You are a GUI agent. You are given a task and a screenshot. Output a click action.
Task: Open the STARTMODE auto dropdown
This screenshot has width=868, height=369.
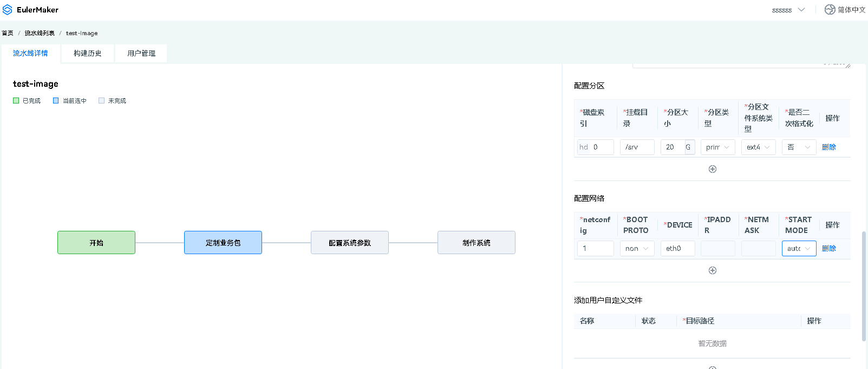point(799,249)
